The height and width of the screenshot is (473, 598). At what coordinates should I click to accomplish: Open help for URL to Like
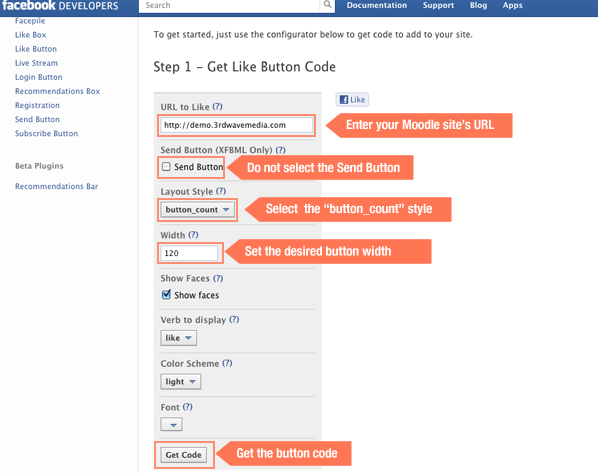(x=217, y=106)
